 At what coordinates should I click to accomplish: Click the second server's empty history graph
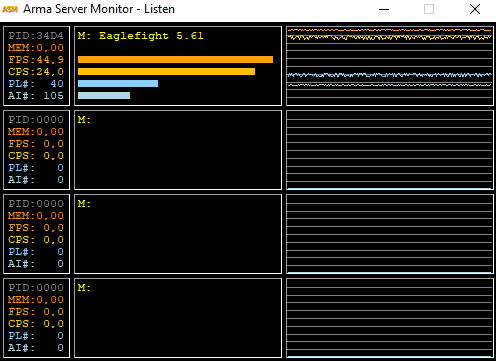click(390, 150)
